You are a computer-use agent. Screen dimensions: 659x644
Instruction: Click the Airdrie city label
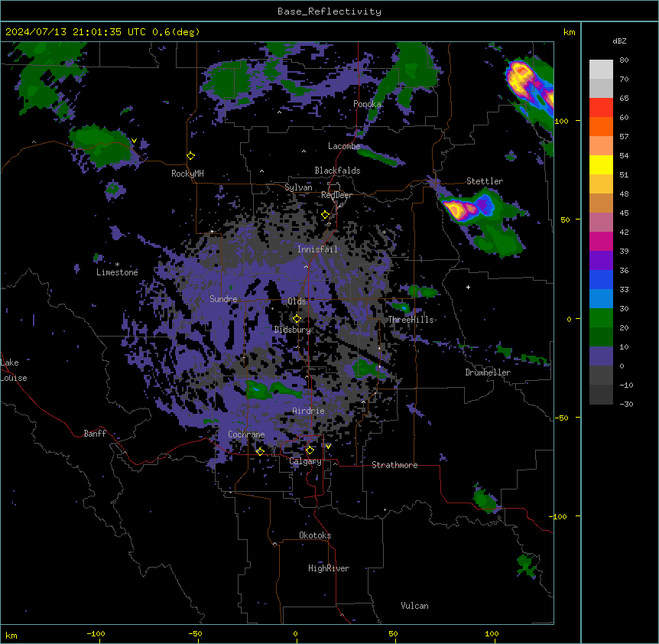pyautogui.click(x=309, y=411)
